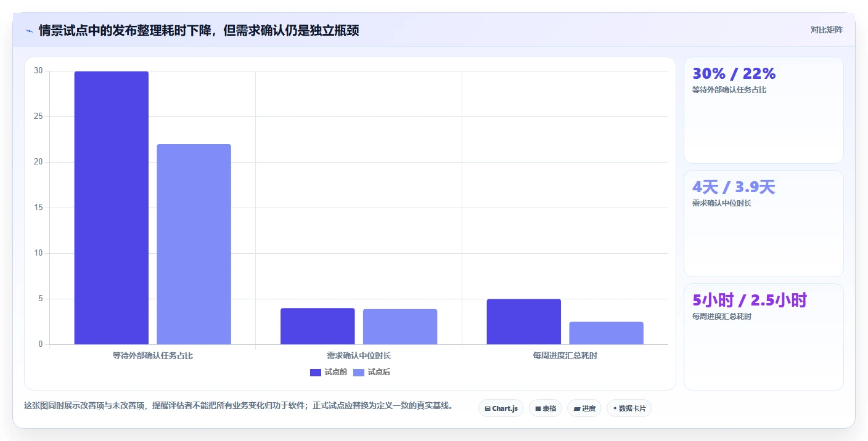Click the small icon before the slide title
Viewport: 868px width, 441px height.
[x=29, y=30]
